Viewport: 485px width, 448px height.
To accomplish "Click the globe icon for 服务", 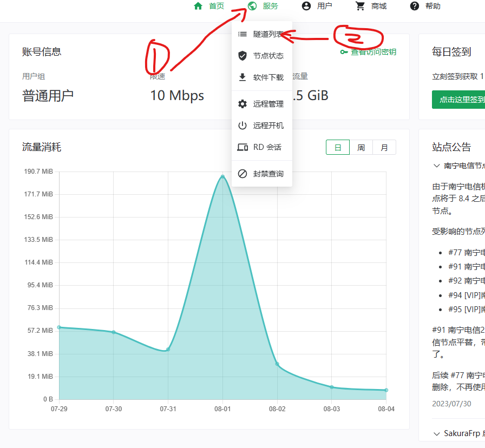I will [x=252, y=6].
